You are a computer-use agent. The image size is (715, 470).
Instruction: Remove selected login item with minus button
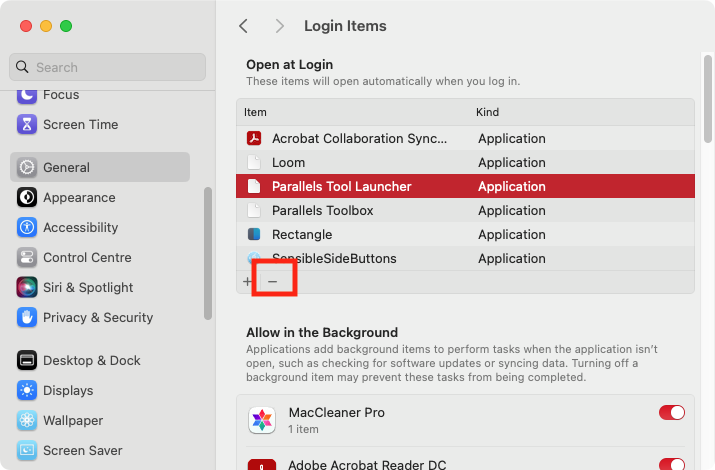point(272,282)
